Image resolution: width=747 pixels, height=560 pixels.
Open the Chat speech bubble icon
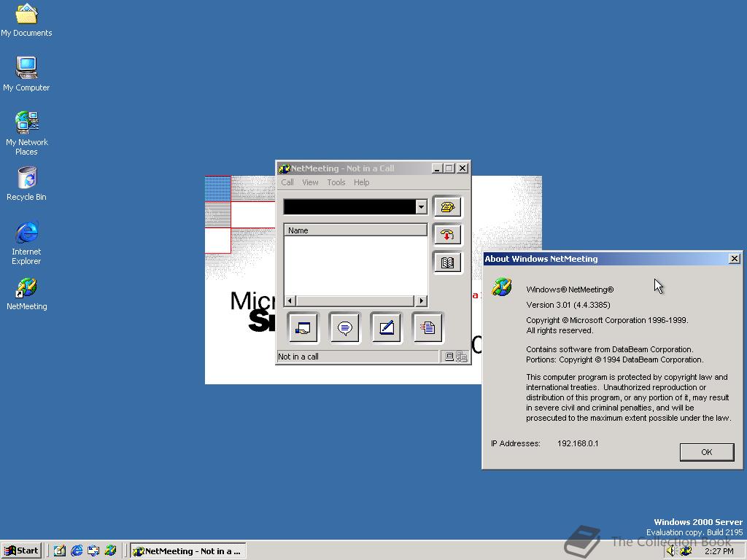(344, 327)
